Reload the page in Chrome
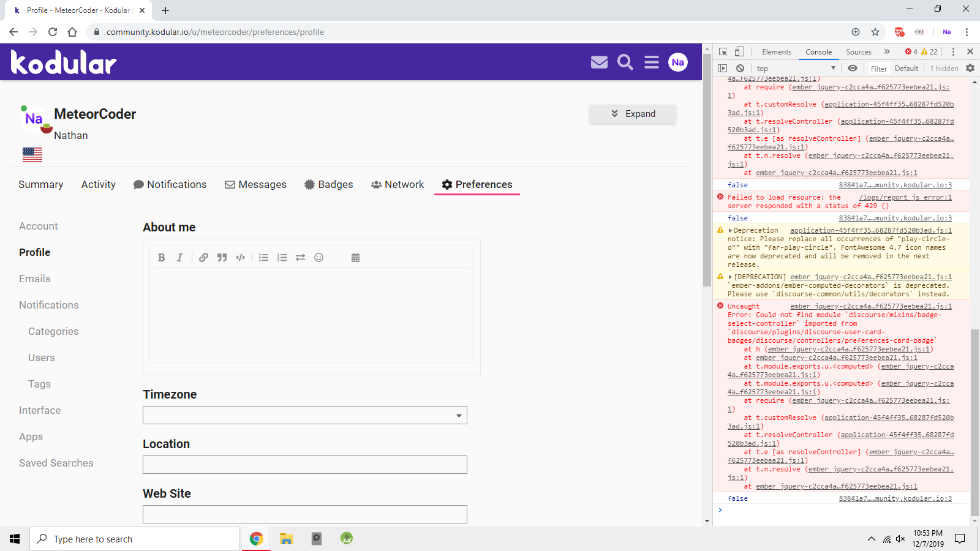Image resolution: width=980 pixels, height=551 pixels. pyautogui.click(x=53, y=32)
